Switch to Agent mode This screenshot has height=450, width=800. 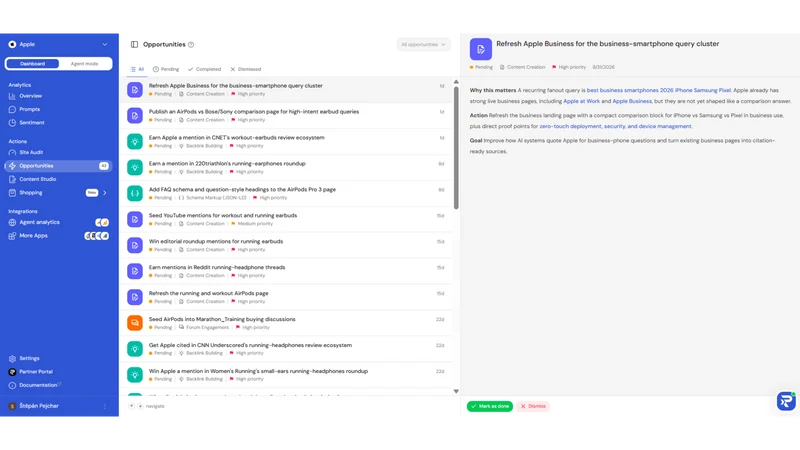(x=85, y=64)
